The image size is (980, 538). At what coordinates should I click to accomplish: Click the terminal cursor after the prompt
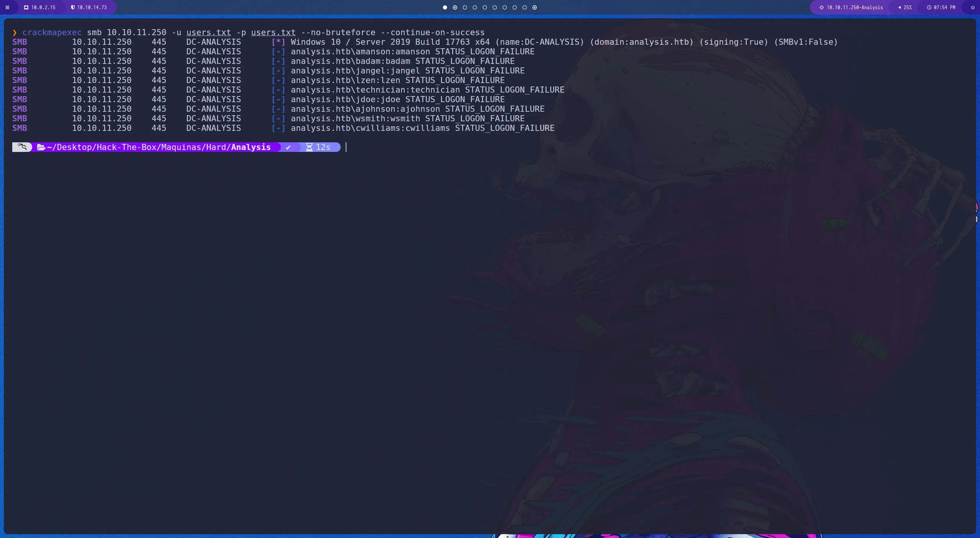[346, 147]
